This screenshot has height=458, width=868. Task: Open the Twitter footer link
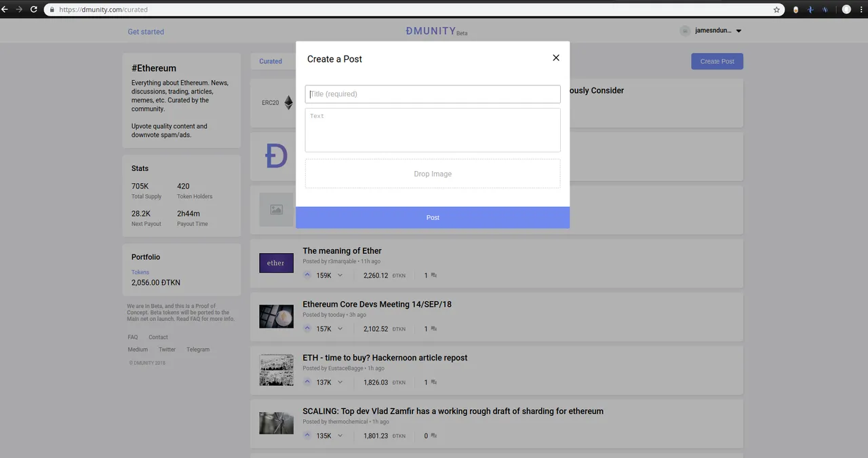tap(167, 349)
